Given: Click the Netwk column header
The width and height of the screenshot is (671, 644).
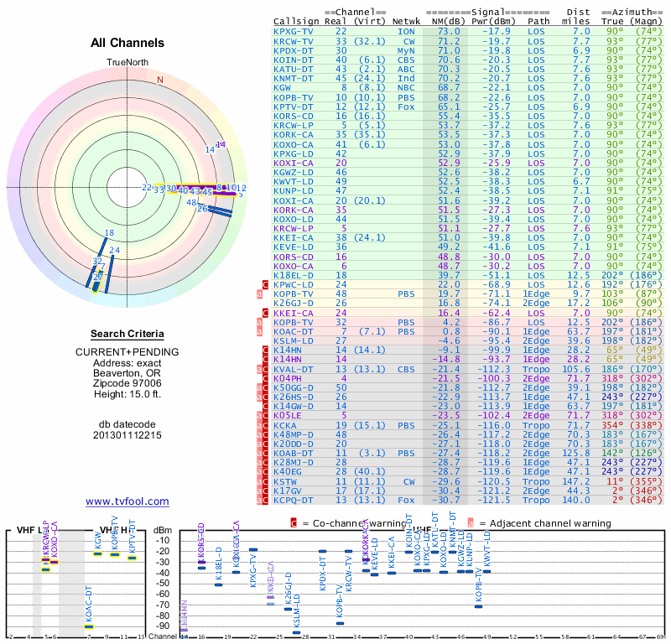Looking at the screenshot, I should (406, 22).
